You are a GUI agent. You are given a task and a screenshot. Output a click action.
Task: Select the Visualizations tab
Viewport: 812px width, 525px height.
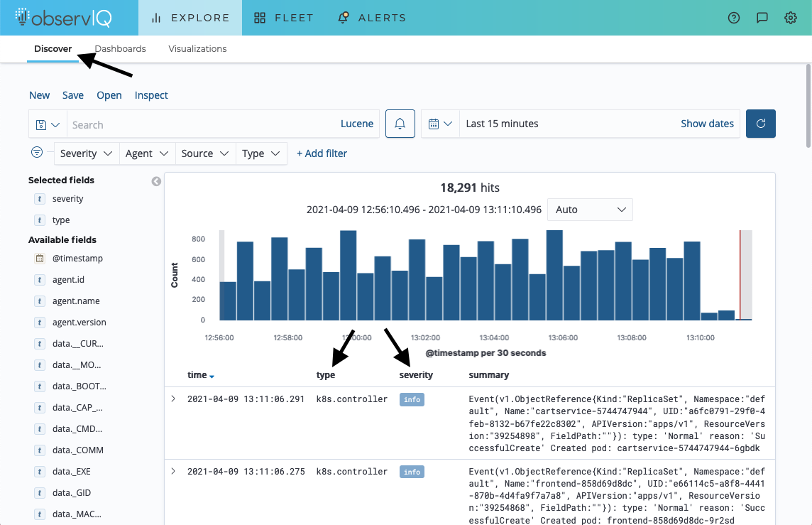point(197,49)
